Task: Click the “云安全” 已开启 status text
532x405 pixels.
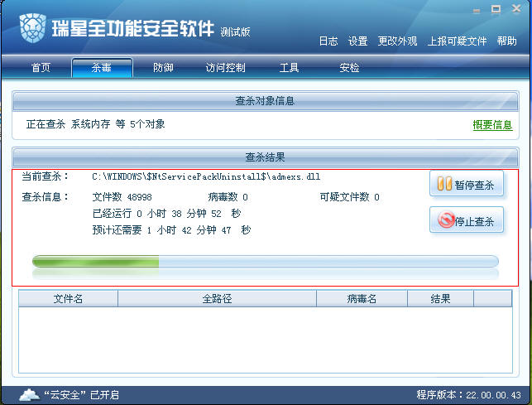Action: coord(81,395)
